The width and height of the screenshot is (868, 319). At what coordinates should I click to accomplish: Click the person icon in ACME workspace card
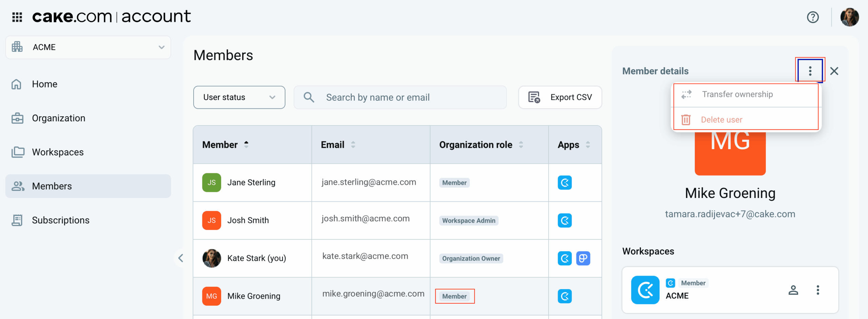click(x=793, y=290)
